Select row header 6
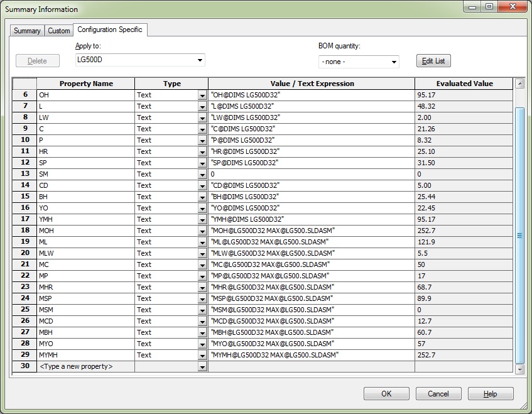This screenshot has width=532, height=414. click(24, 95)
